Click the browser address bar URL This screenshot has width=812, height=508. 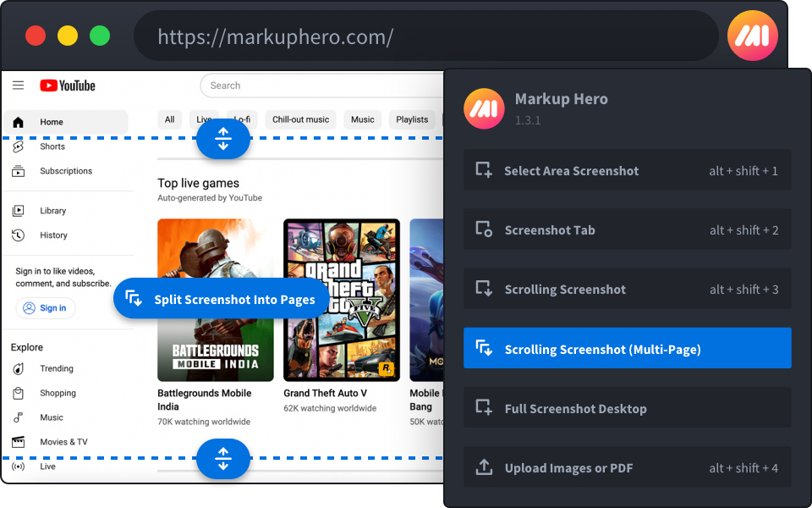tap(276, 36)
